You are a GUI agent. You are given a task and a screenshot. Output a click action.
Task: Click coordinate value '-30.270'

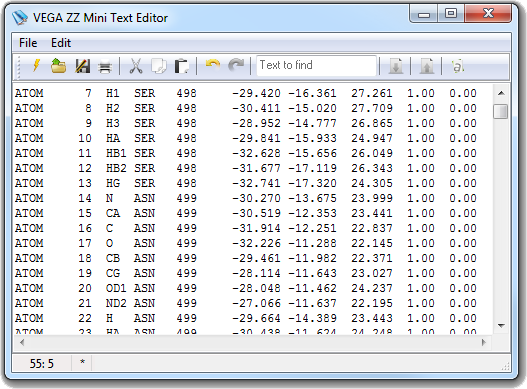[x=256, y=198]
